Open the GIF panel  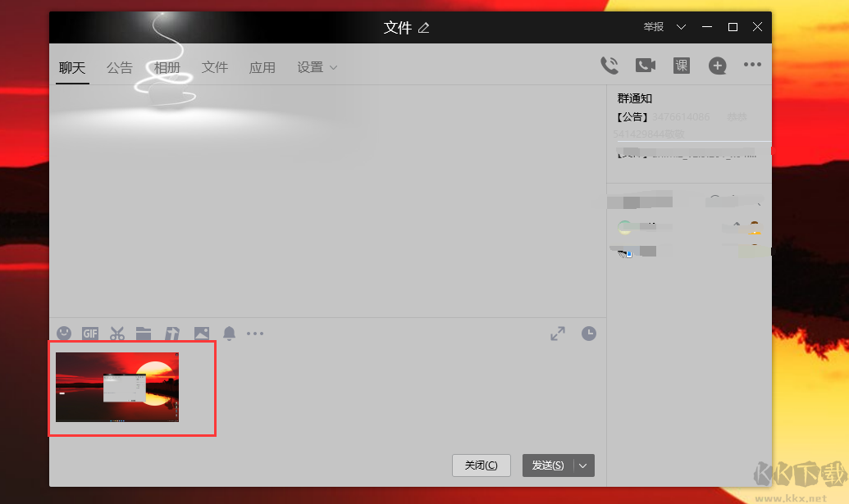tap(90, 334)
